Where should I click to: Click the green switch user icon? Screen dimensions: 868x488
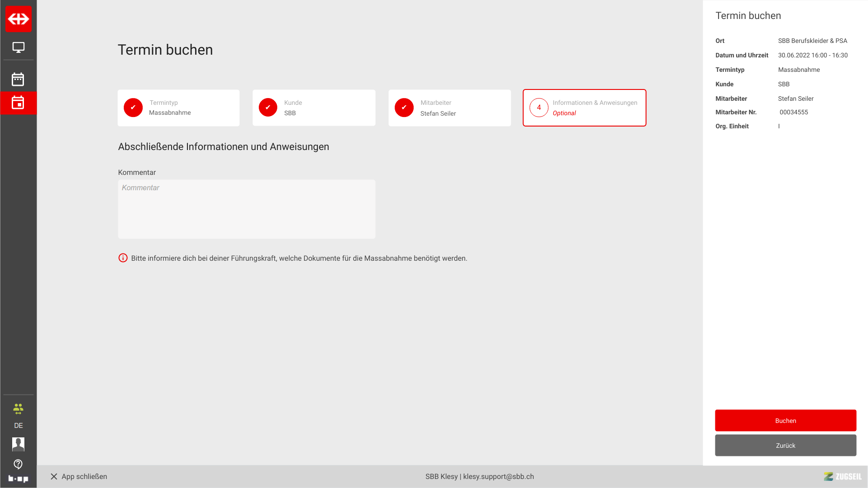point(18,409)
